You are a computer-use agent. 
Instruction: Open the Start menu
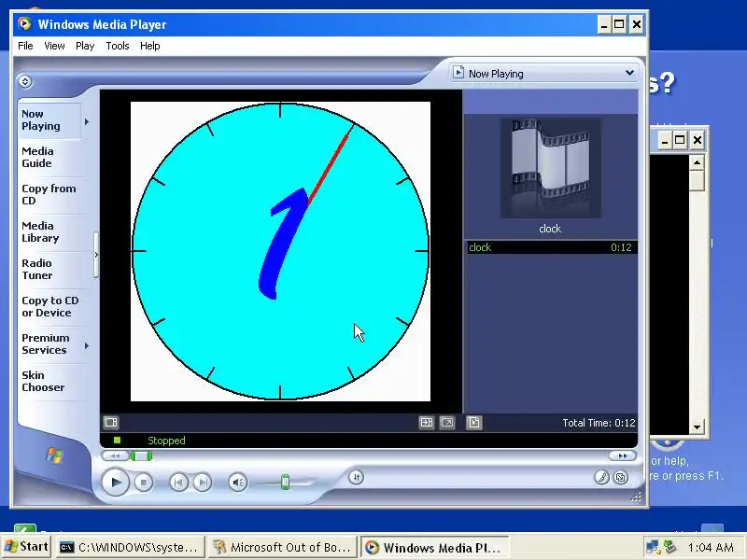coord(26,547)
